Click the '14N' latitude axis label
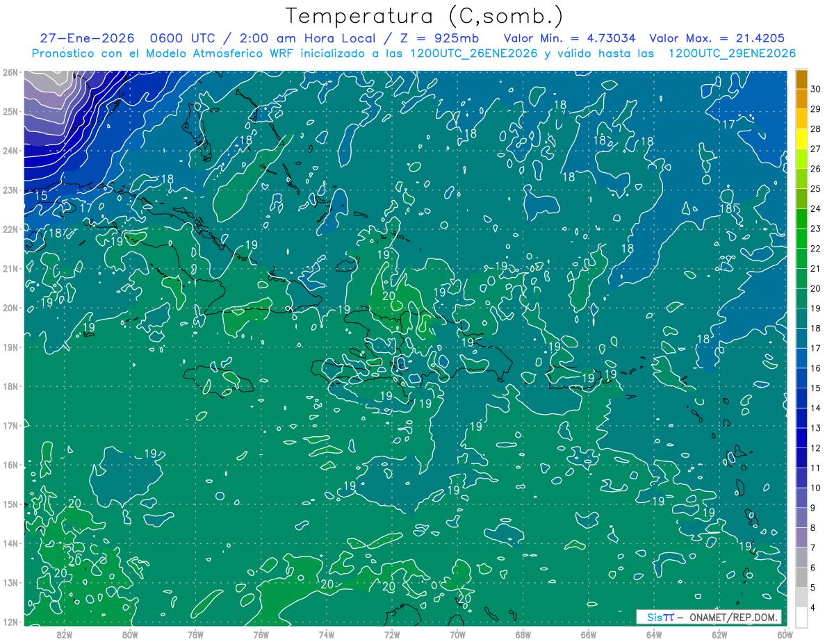Screen dimensions: 834x644 [x=10, y=543]
